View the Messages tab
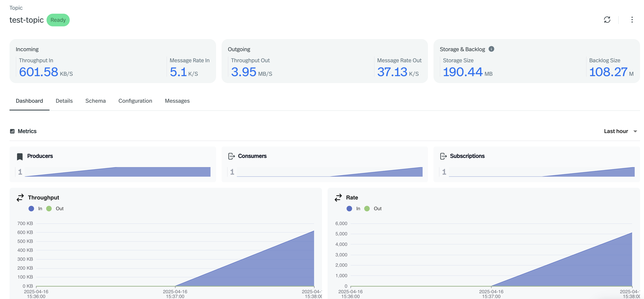Screen dimensions: 644x299 tap(177, 101)
